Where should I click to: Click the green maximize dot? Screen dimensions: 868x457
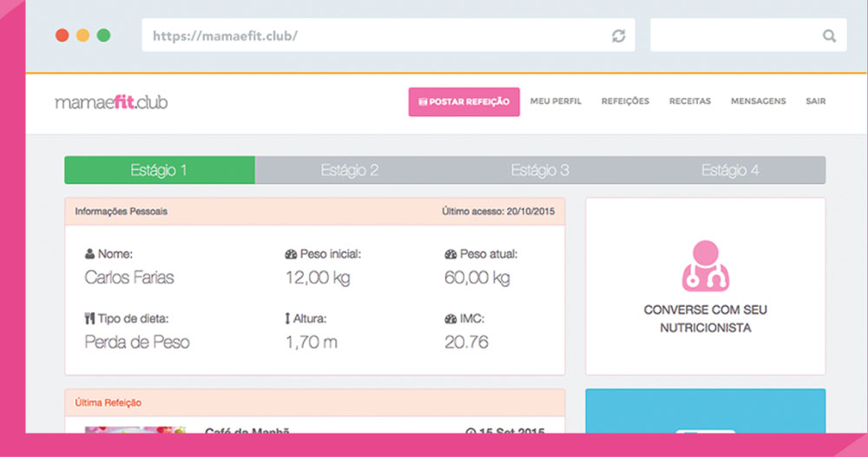[103, 36]
